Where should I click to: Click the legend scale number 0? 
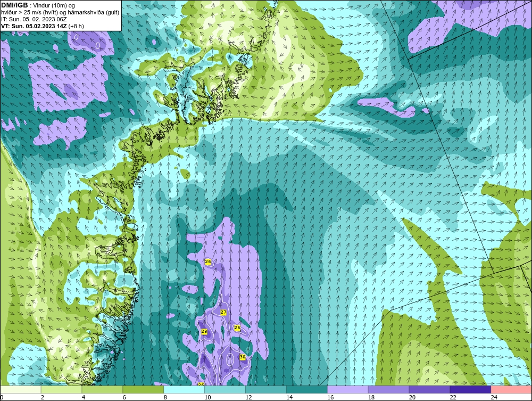point(2,398)
